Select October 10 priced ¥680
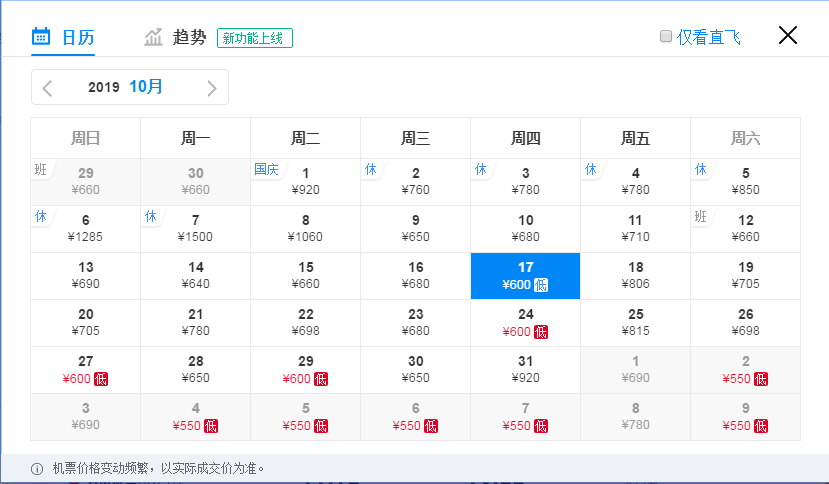Viewport: 829px width, 484px height. [x=526, y=229]
